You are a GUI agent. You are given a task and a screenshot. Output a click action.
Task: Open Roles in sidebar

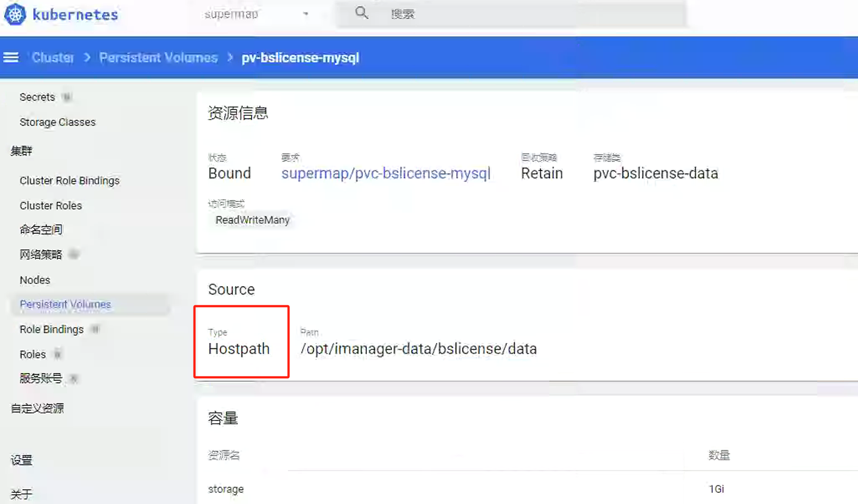tap(33, 355)
